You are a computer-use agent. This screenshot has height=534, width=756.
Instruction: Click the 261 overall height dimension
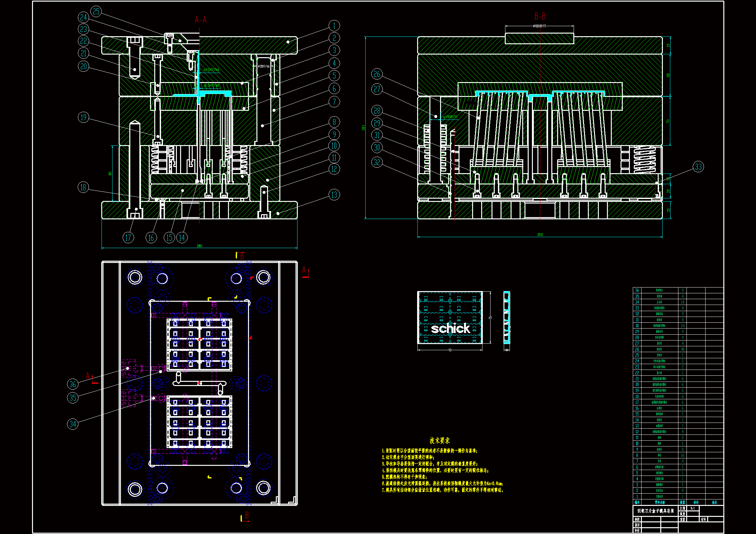363,128
